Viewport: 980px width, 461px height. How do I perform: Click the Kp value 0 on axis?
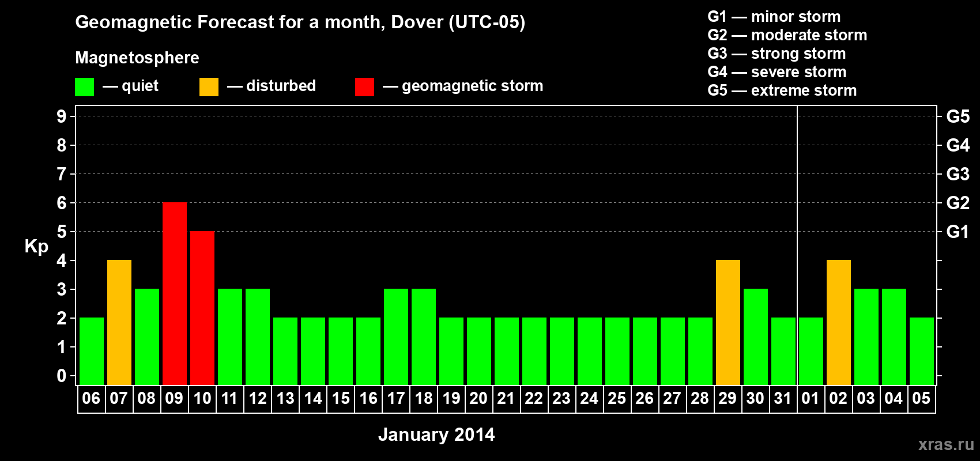pos(62,376)
